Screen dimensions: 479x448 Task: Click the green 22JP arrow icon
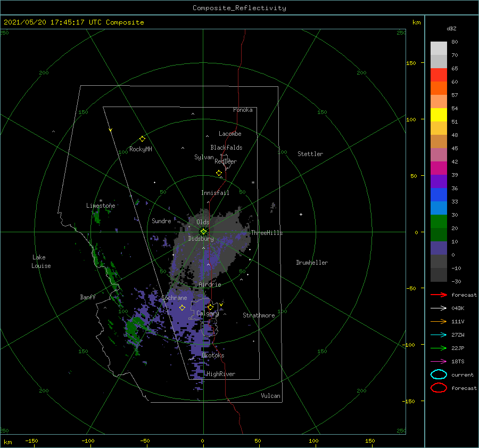439,348
